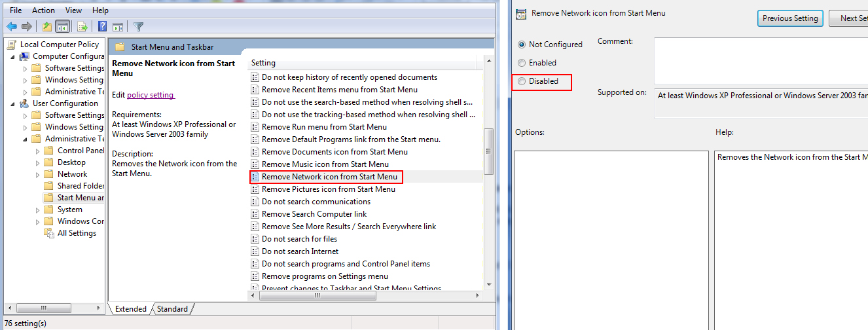This screenshot has height=330, width=868.
Task: Toggle the Show/Hide Console Tree toolbar icon
Action: click(63, 27)
